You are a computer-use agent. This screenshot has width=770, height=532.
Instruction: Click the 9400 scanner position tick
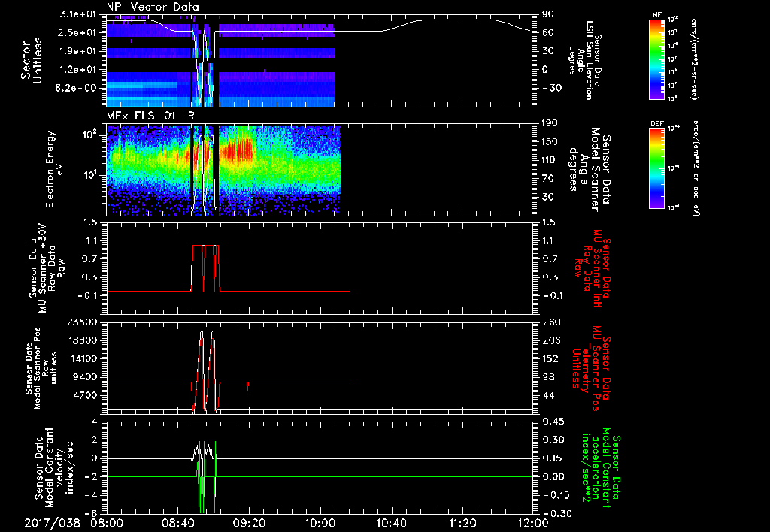point(85,377)
